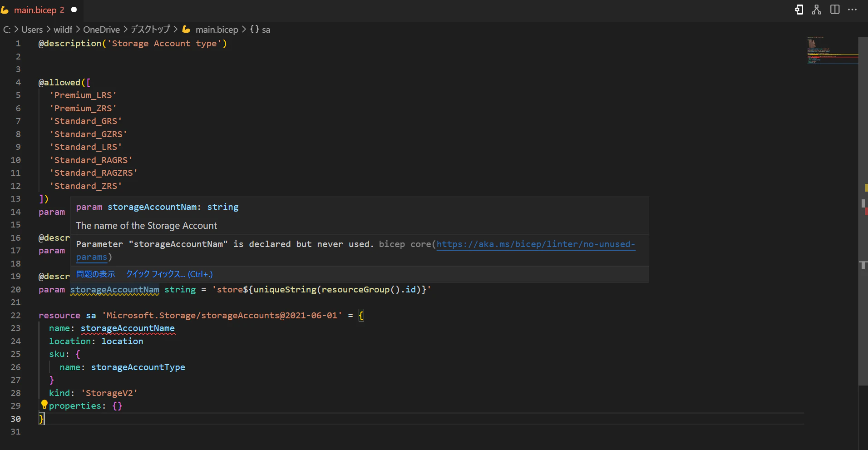Click the Bicep file icon in the editor tab
Viewport: 868px width, 450px height.
click(x=5, y=10)
